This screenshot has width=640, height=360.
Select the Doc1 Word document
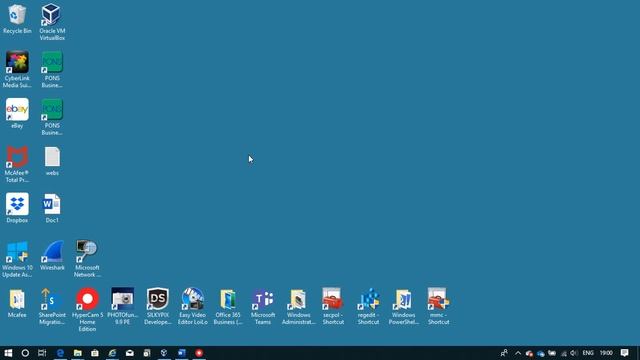tap(52, 208)
